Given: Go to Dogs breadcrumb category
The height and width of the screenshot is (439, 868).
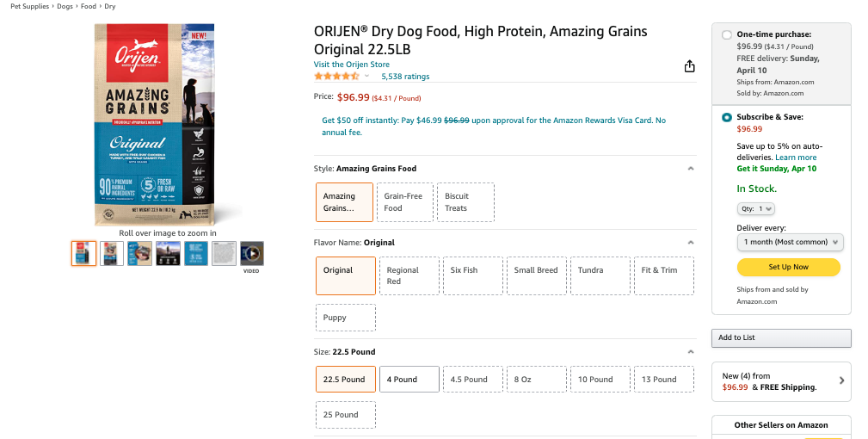Looking at the screenshot, I should (65, 6).
